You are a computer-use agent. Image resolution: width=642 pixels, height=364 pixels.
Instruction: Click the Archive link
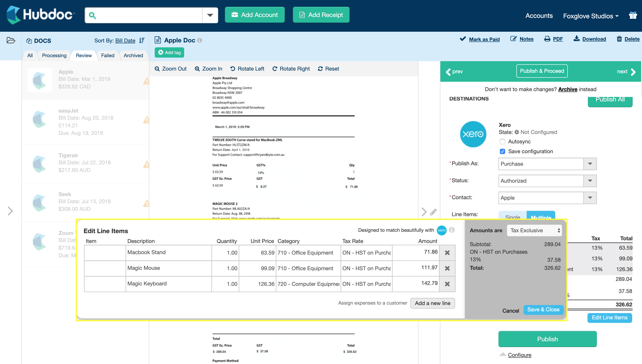coord(568,90)
